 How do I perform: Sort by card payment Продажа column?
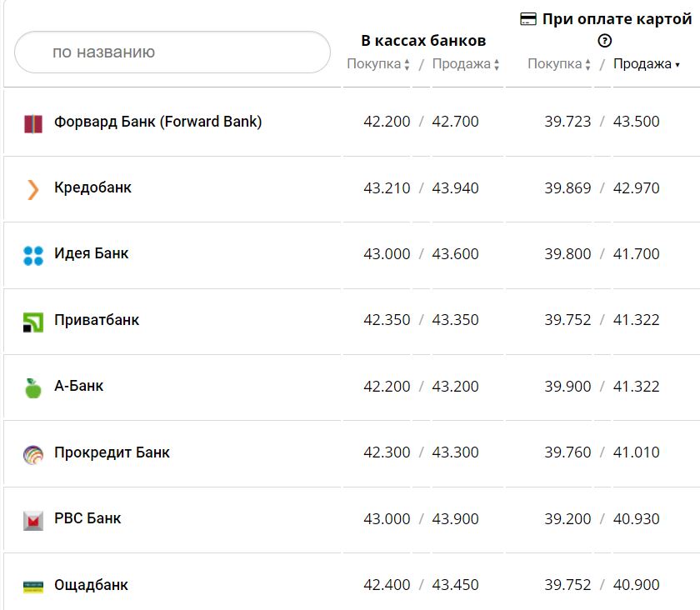(x=647, y=64)
